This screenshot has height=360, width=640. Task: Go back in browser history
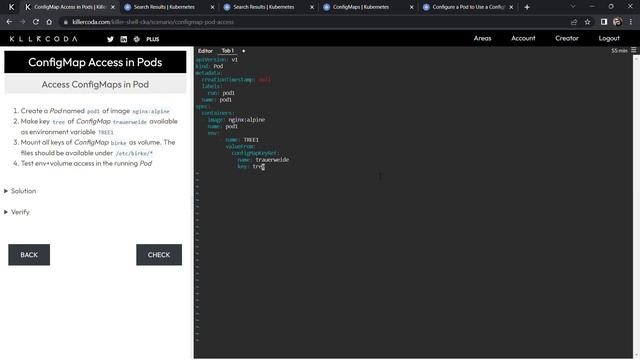(x=9, y=22)
